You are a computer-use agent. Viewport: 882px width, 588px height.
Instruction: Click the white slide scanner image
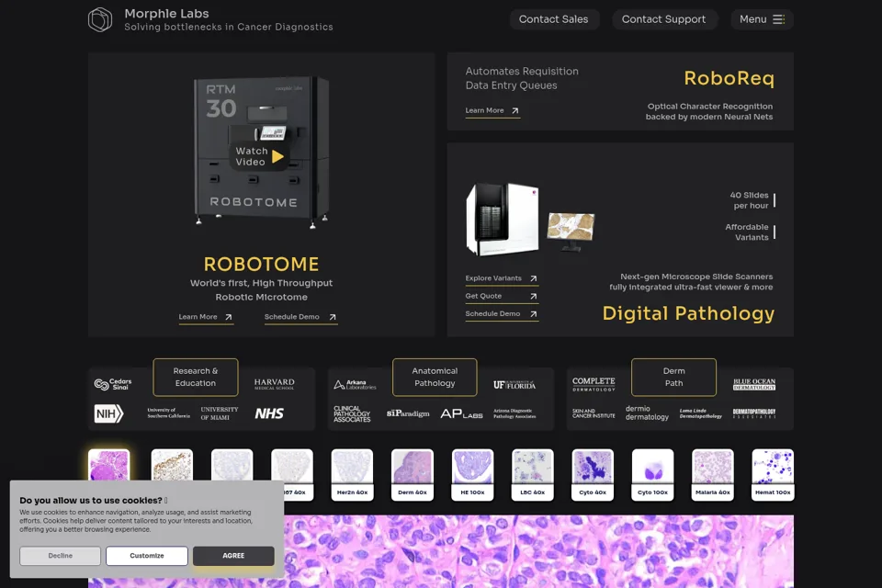(x=503, y=219)
